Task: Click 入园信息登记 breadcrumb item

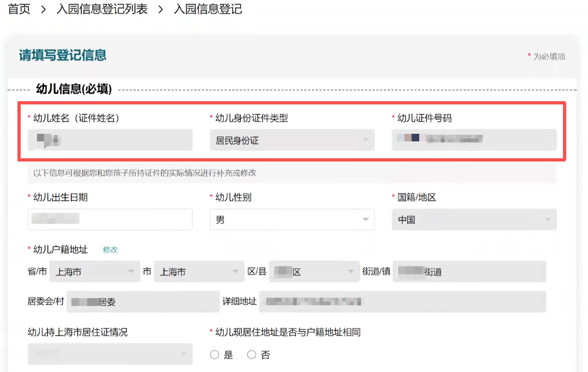Action: click(207, 9)
